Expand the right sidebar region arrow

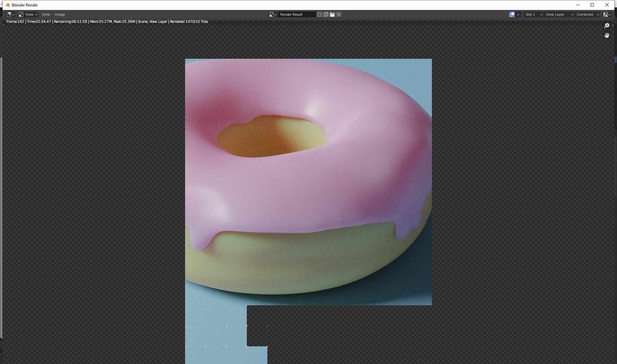[613, 25]
